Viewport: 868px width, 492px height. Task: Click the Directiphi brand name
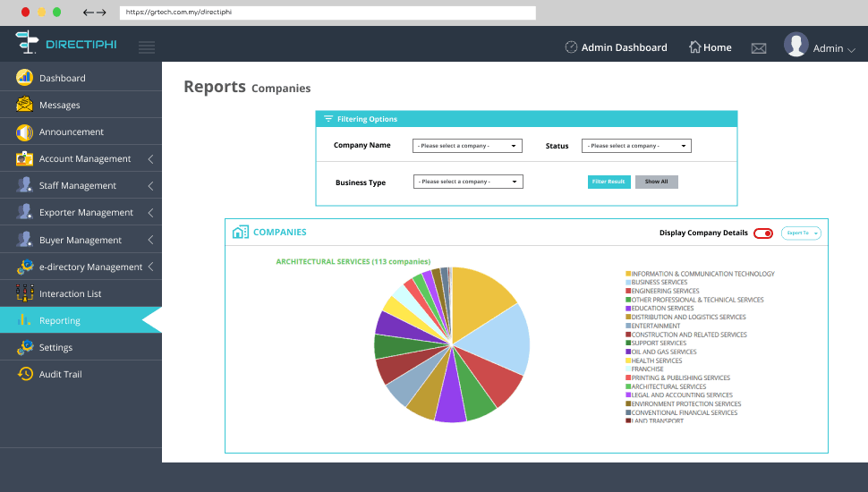tap(81, 44)
